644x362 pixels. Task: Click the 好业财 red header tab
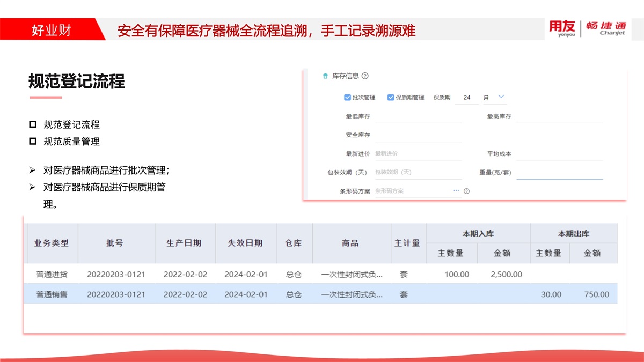[x=52, y=30]
